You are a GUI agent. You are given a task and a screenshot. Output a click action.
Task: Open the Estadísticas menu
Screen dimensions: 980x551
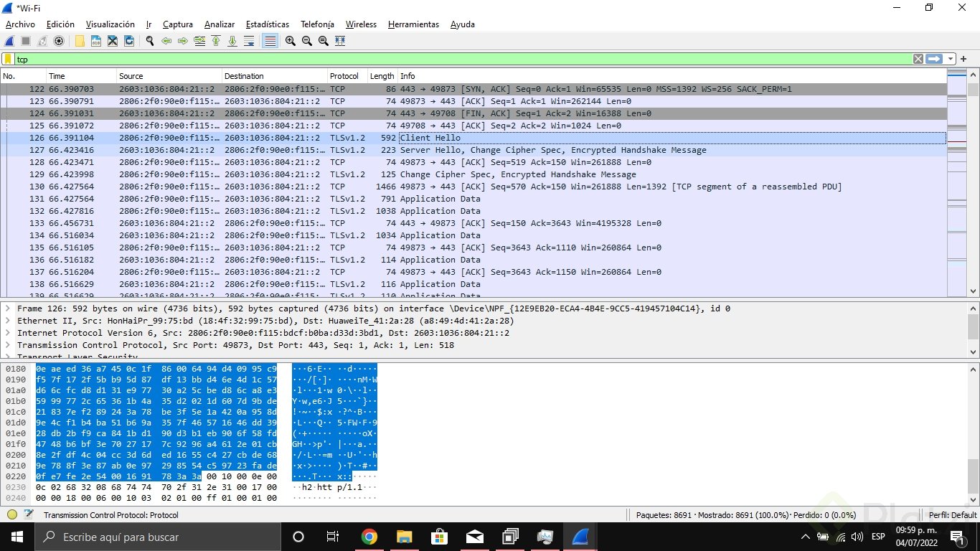coord(267,24)
